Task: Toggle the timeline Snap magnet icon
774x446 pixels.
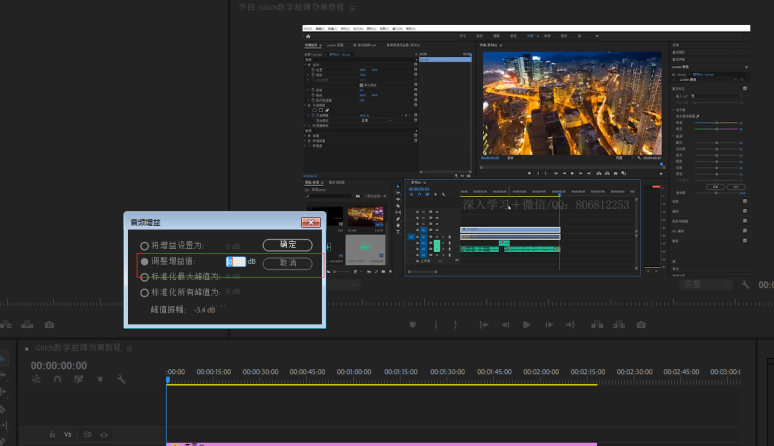Action: coord(58,379)
